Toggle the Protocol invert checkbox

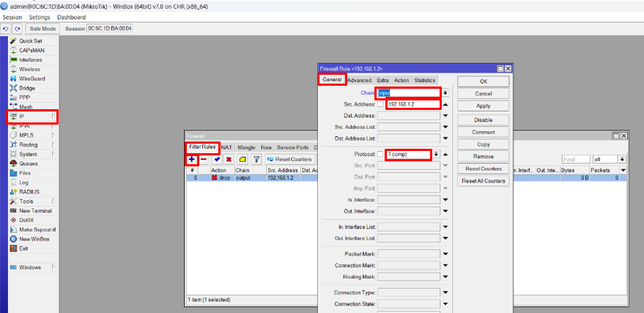point(380,154)
